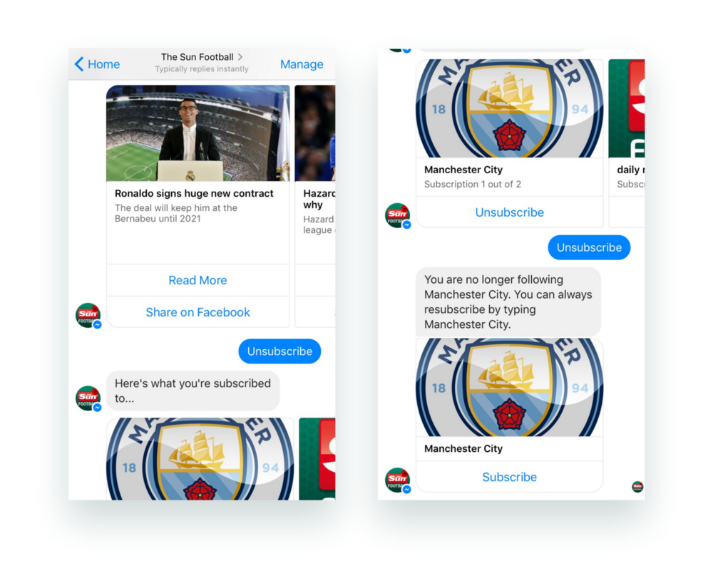Viewport: 713px width, 588px height.
Task: Open the Ronaldo press conference photo
Action: [x=198, y=133]
